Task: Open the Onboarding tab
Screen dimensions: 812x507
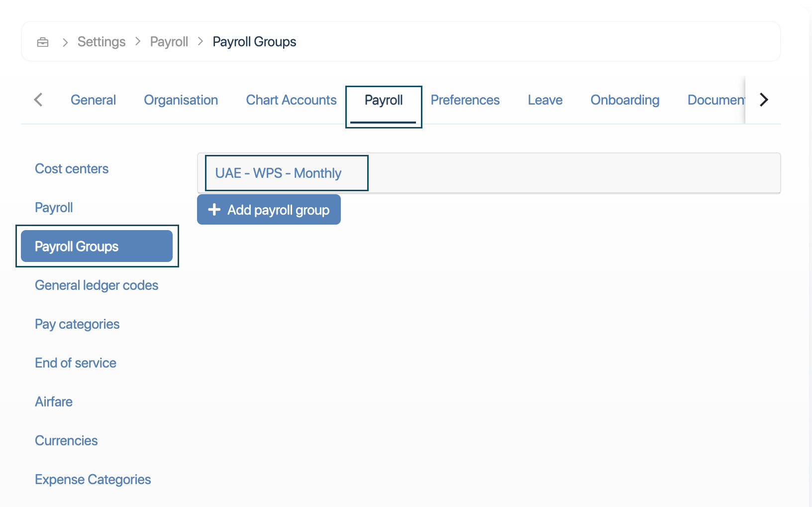Action: click(624, 100)
